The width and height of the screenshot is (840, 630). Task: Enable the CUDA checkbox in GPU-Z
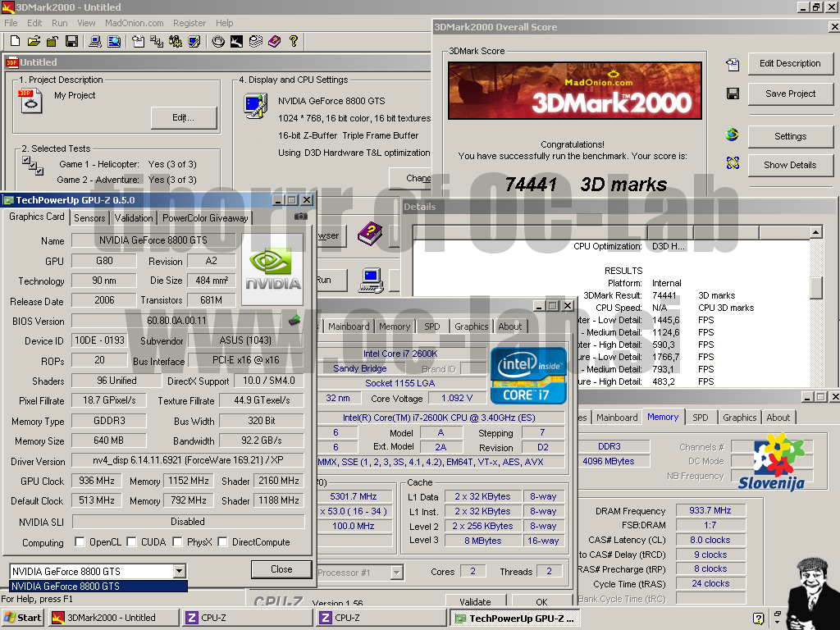point(131,541)
